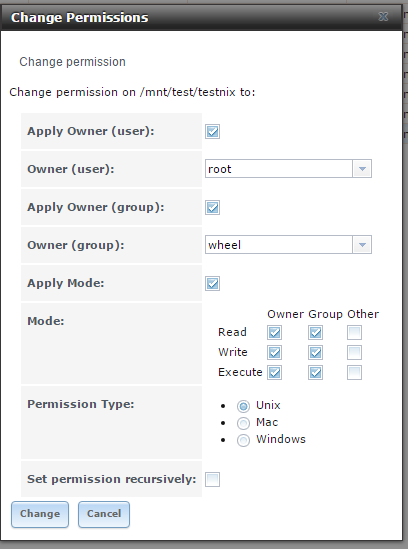The height and width of the screenshot is (549, 408).
Task: Click the Change button
Action: pos(40,514)
